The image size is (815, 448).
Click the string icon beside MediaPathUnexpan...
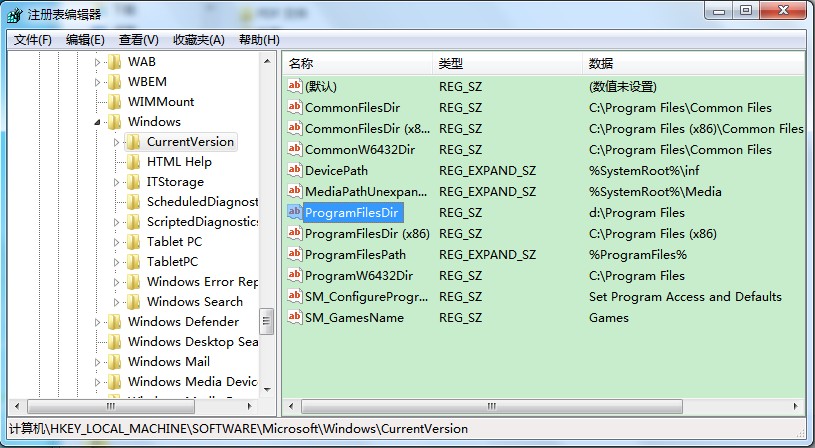[295, 191]
